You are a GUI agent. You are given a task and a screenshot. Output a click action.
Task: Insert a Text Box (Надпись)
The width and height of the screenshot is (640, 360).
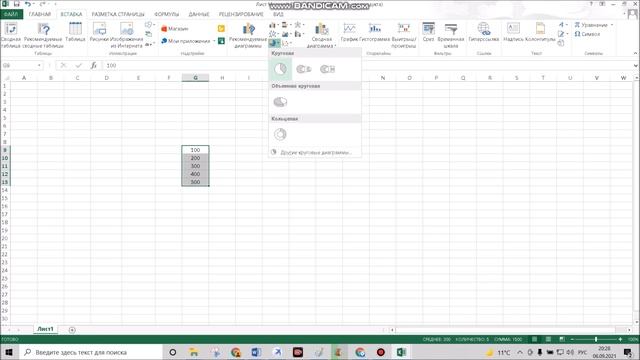513,33
